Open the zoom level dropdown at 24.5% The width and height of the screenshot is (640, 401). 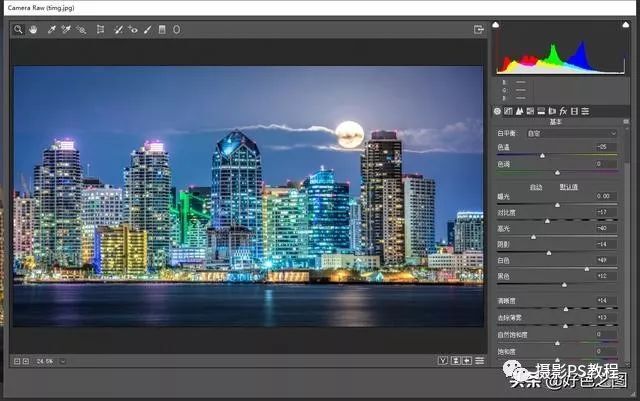(x=63, y=360)
